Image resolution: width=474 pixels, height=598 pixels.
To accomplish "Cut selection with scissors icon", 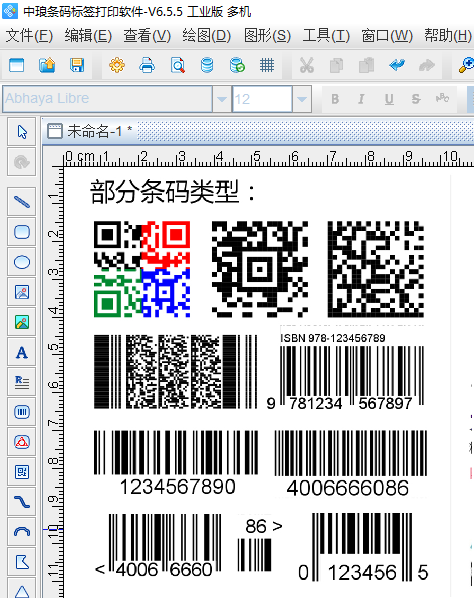I will tap(307, 65).
